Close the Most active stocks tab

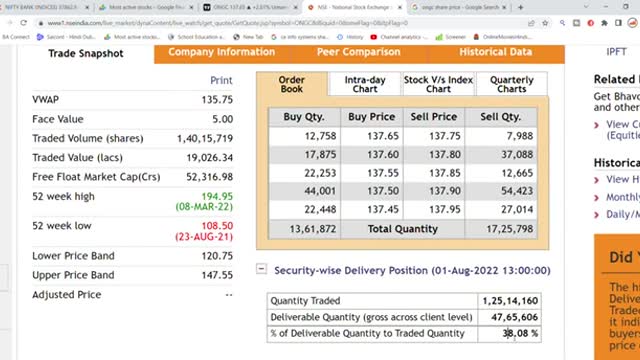(191, 7)
